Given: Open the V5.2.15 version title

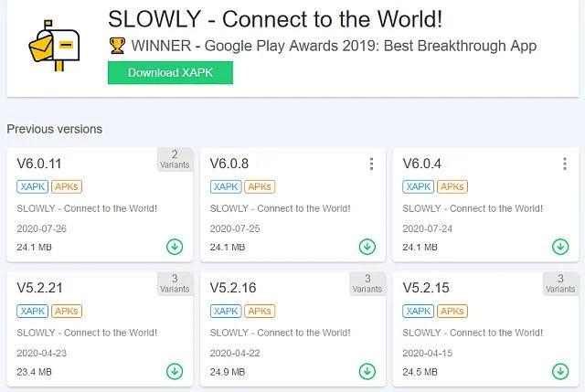Looking at the screenshot, I should (426, 288).
